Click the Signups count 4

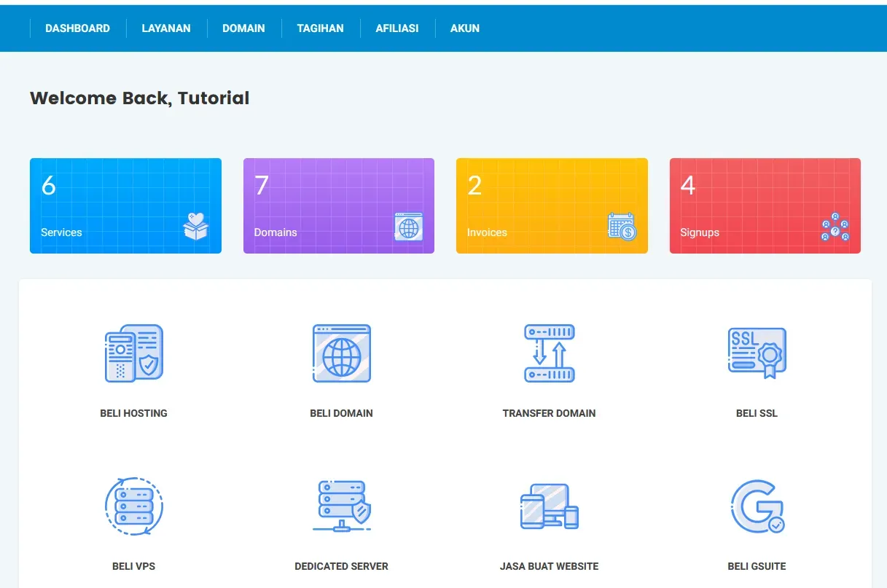(x=688, y=186)
